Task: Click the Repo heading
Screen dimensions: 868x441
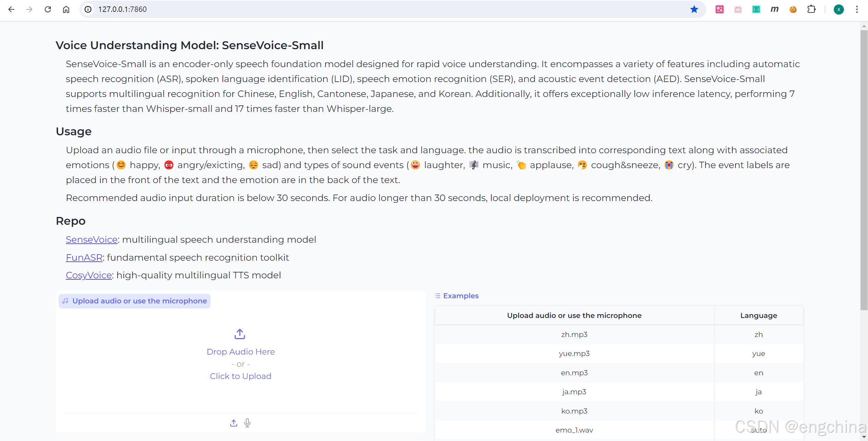Action: [x=71, y=221]
